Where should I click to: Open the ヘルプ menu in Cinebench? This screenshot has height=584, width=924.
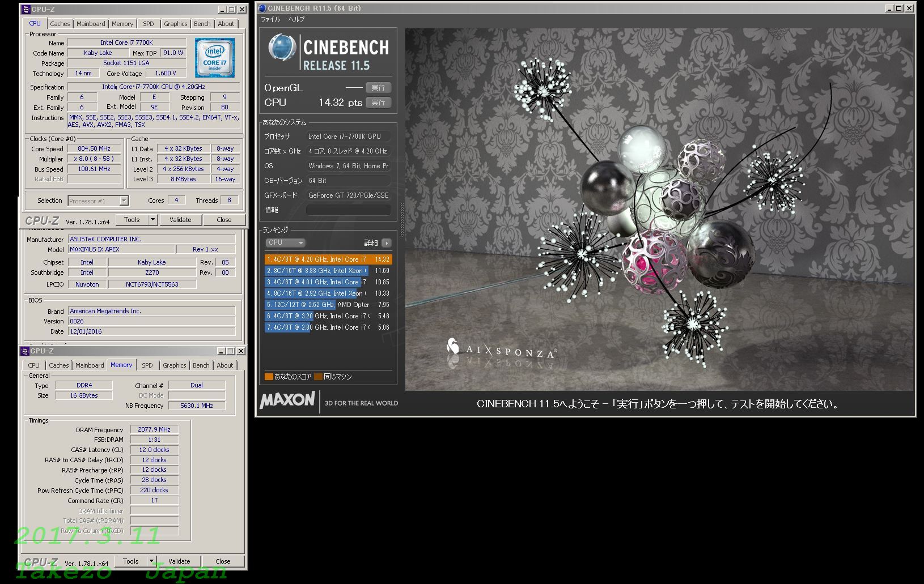(296, 19)
